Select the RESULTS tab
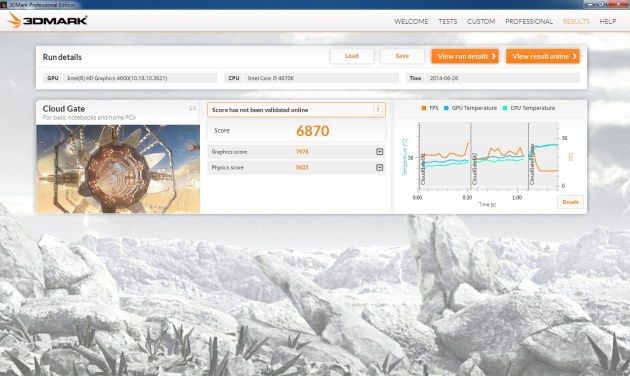Image resolution: width=630 pixels, height=376 pixels. (x=576, y=21)
